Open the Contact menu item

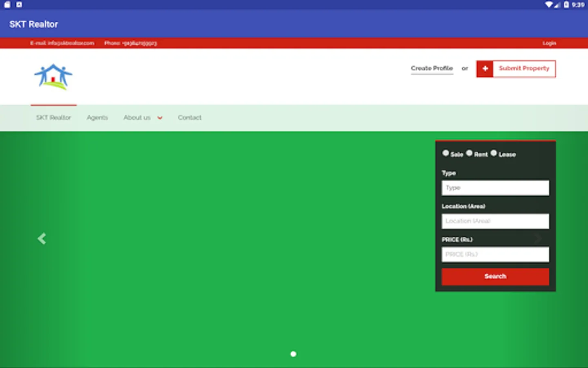point(189,118)
